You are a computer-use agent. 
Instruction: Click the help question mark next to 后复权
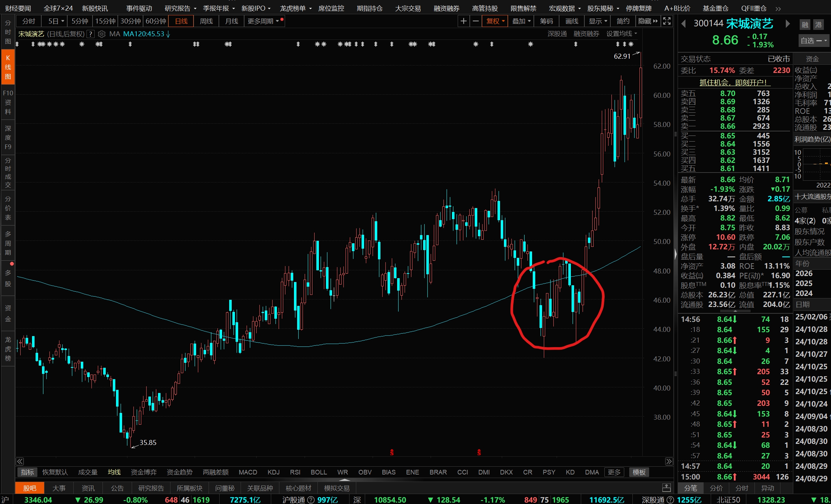tap(91, 34)
